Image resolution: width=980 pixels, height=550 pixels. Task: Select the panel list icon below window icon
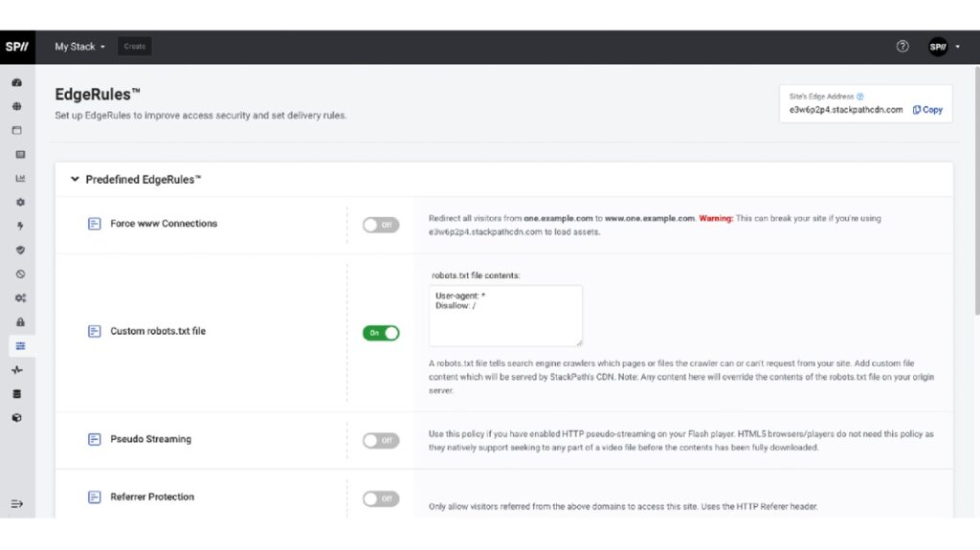click(x=20, y=154)
